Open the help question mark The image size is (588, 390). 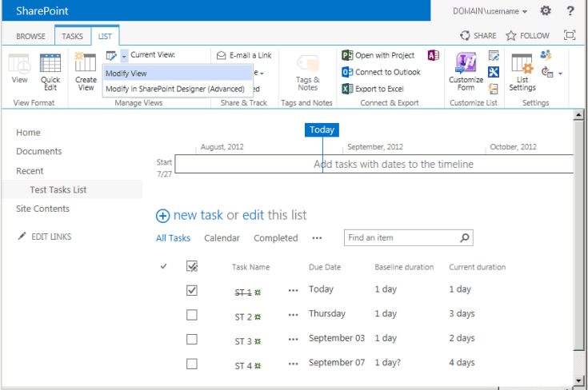pyautogui.click(x=570, y=11)
